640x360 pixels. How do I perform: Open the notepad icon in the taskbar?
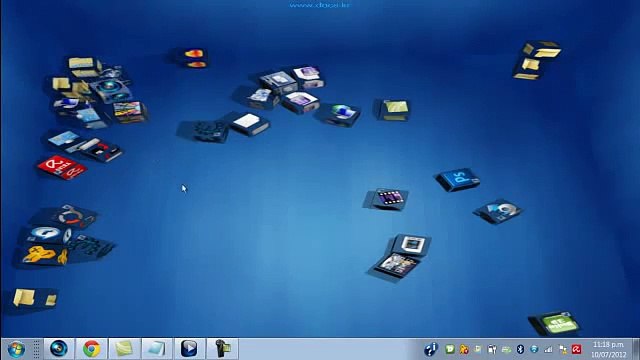(157, 349)
